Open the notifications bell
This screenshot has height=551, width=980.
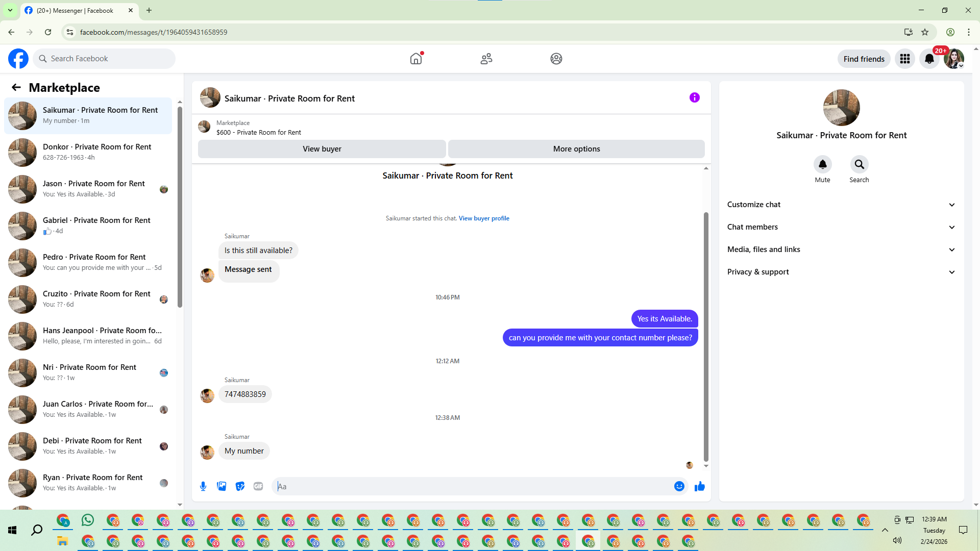(x=929, y=59)
